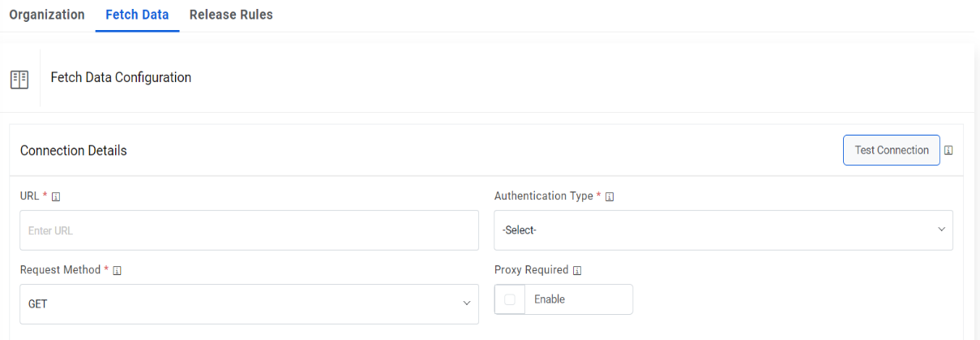
Task: Click the Enable label for proxy
Action: (550, 299)
